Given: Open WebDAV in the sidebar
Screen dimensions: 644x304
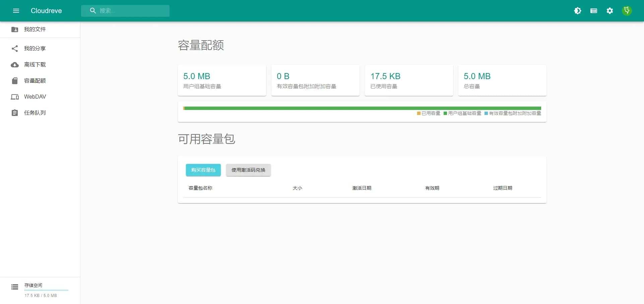Looking at the screenshot, I should coord(40,97).
